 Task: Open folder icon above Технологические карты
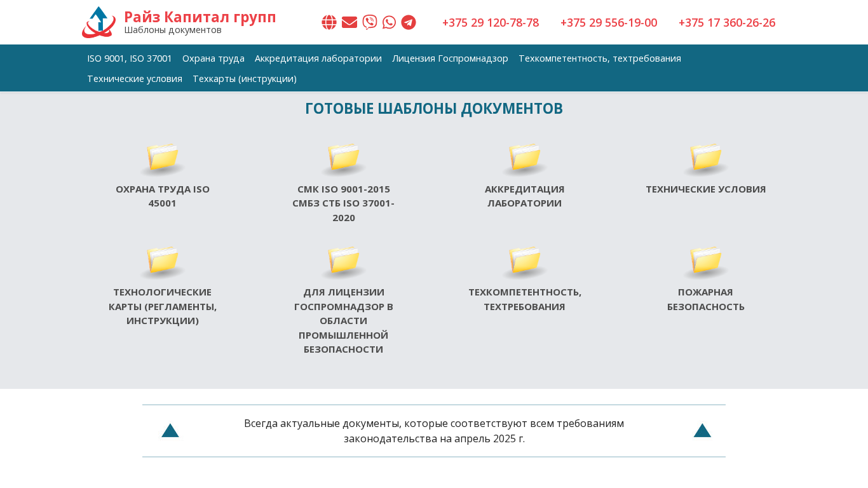pyautogui.click(x=163, y=262)
